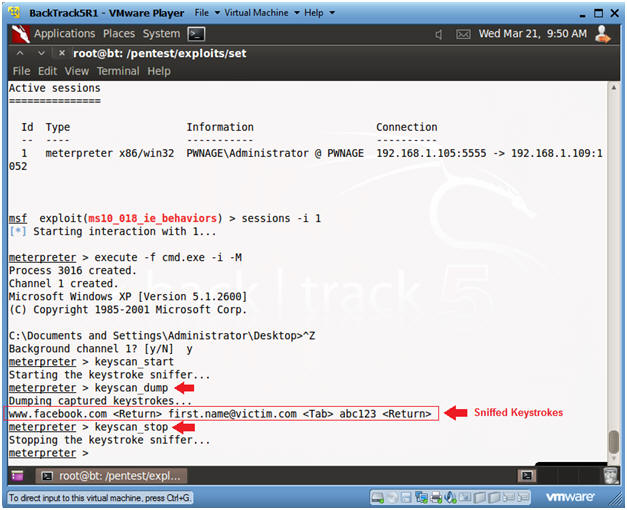Open the Terminal menu in the menu bar
The height and width of the screenshot is (510, 627).
(118, 71)
